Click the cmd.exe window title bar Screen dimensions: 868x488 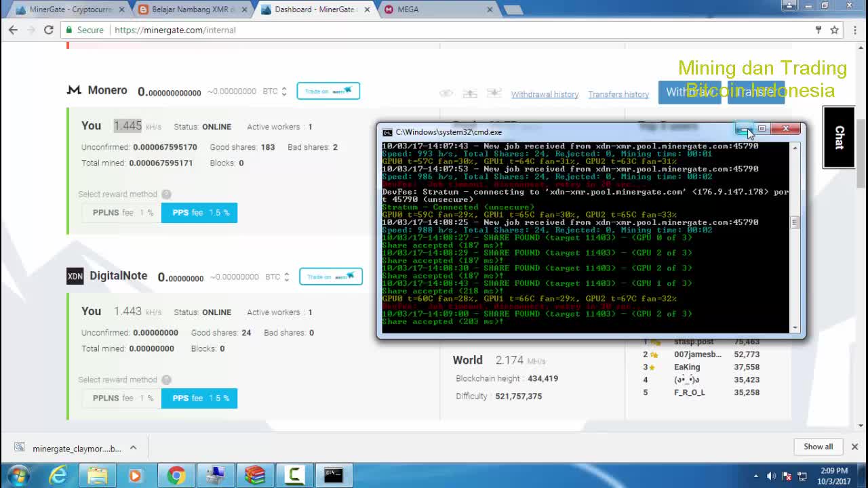tap(556, 131)
